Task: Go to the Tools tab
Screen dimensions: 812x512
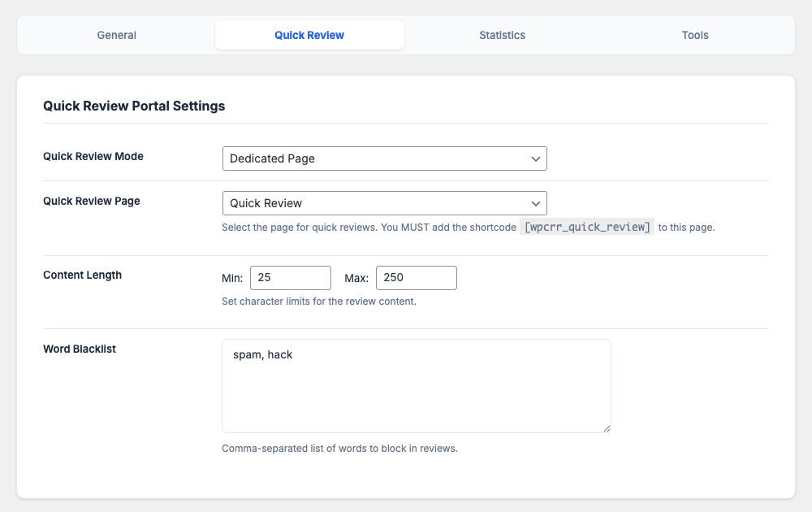Action: click(x=695, y=35)
